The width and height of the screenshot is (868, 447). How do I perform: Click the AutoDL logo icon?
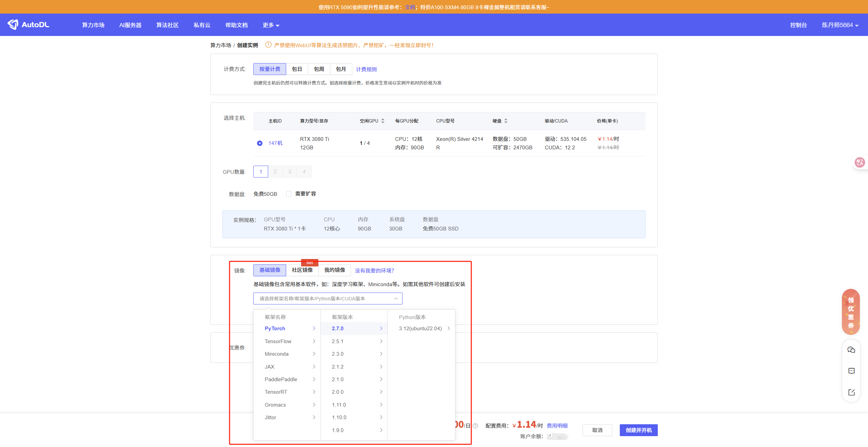click(x=13, y=24)
